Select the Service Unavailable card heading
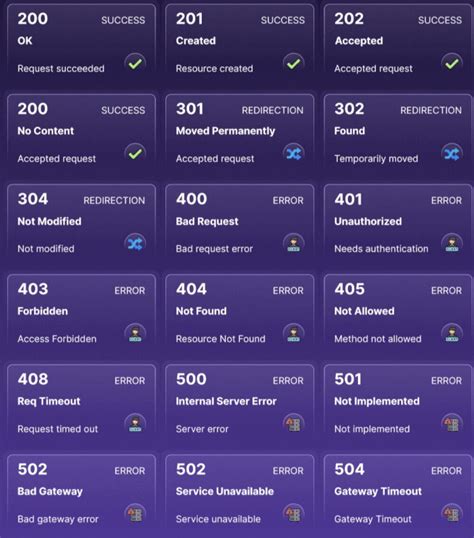The width and height of the screenshot is (474, 538). coord(225,491)
